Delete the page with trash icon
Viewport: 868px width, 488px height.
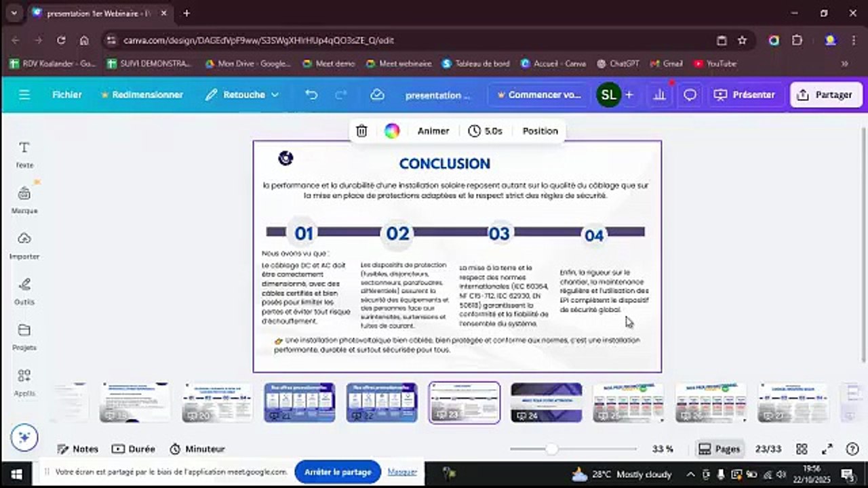[x=361, y=131]
